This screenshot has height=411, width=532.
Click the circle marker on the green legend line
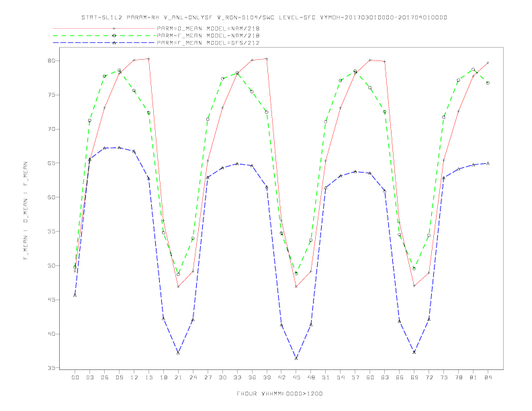[114, 36]
